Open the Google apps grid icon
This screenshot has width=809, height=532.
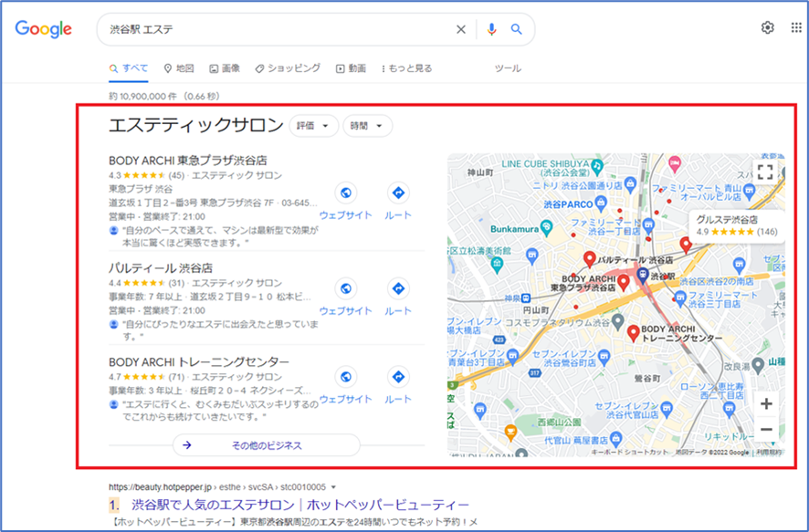796,28
